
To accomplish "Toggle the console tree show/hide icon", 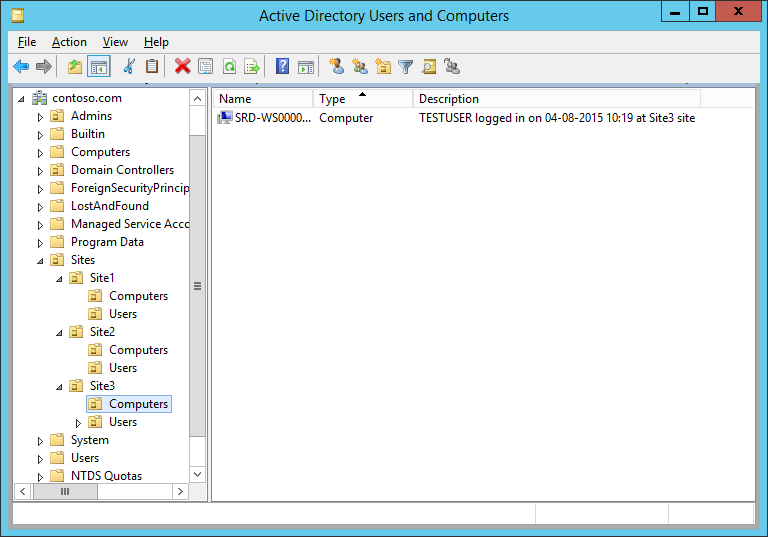I will 98,66.
